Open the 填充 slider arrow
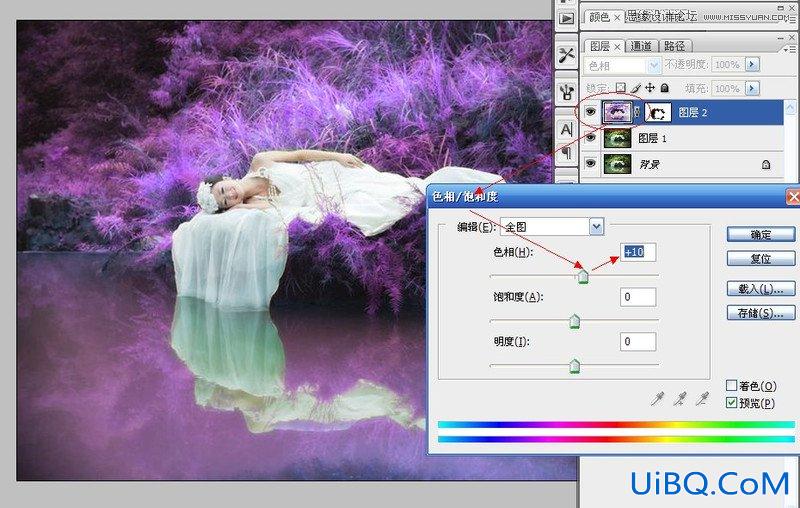Screen dimensions: 800x508 click(x=752, y=88)
